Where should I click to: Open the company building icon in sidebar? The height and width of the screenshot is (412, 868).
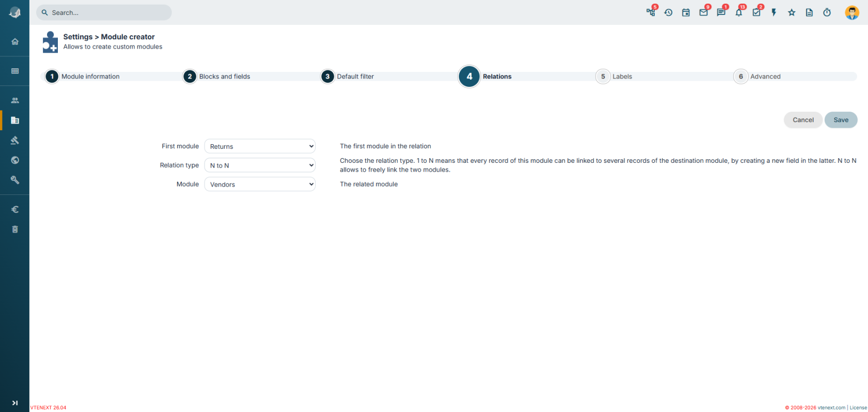(15, 120)
